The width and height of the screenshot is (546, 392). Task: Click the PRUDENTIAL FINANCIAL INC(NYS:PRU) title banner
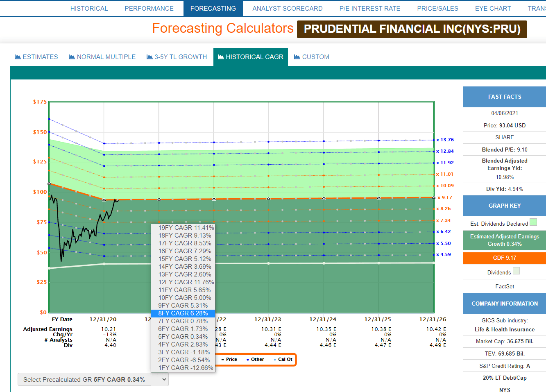click(x=412, y=29)
